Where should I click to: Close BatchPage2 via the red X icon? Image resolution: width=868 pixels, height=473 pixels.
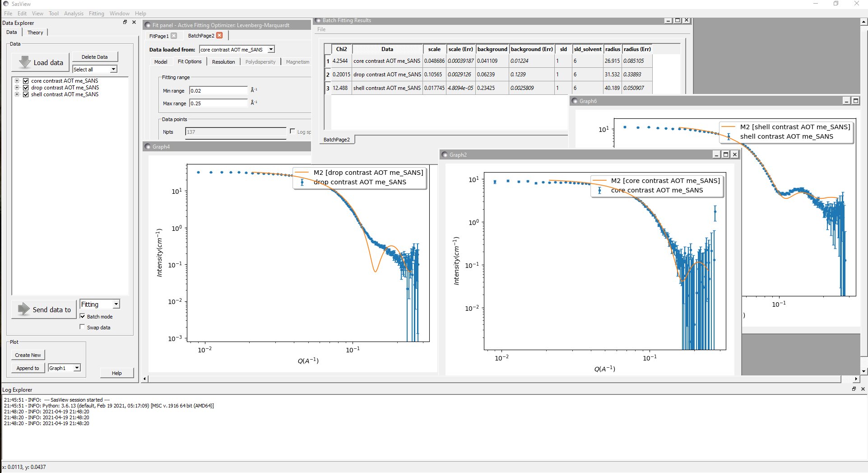click(219, 35)
